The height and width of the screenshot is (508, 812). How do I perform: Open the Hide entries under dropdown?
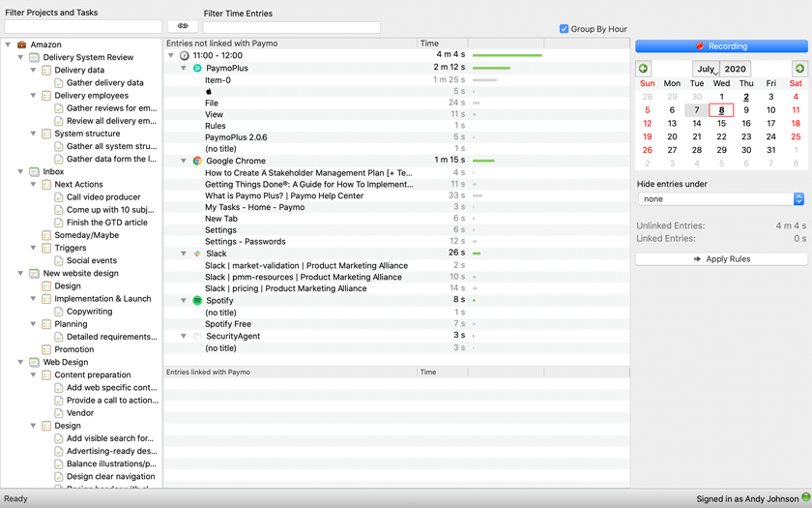(721, 199)
